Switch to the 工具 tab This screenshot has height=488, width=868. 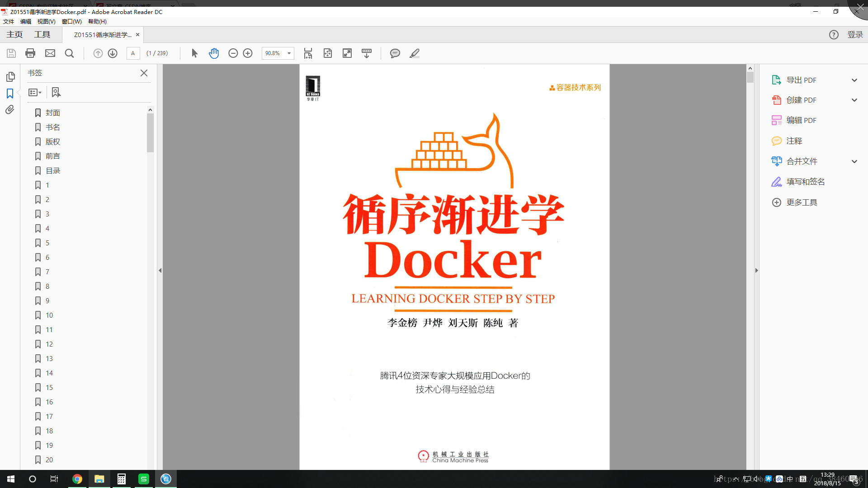(42, 35)
